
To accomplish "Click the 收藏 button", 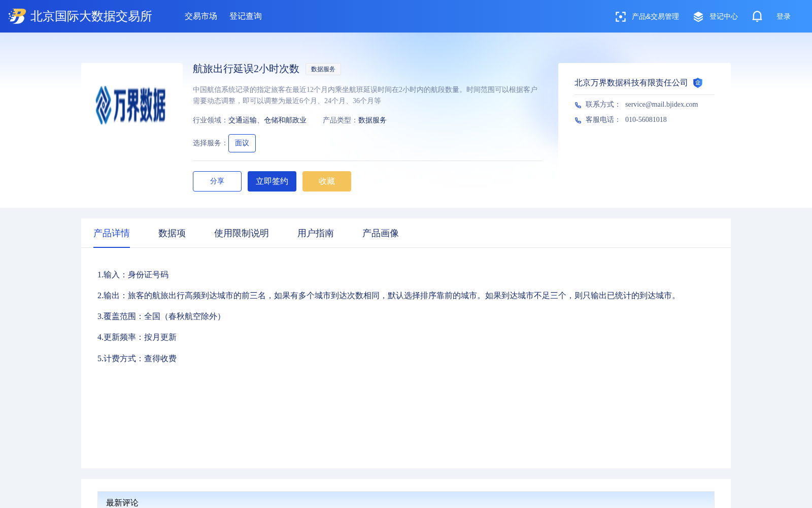I will pos(327,181).
